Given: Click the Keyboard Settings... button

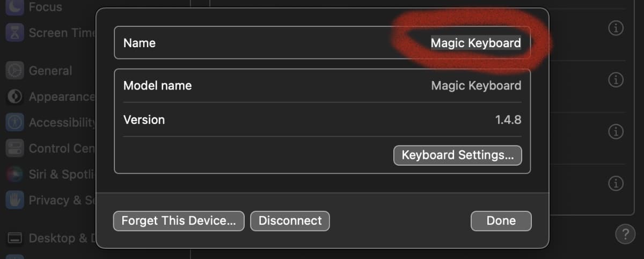Looking at the screenshot, I should [458, 156].
